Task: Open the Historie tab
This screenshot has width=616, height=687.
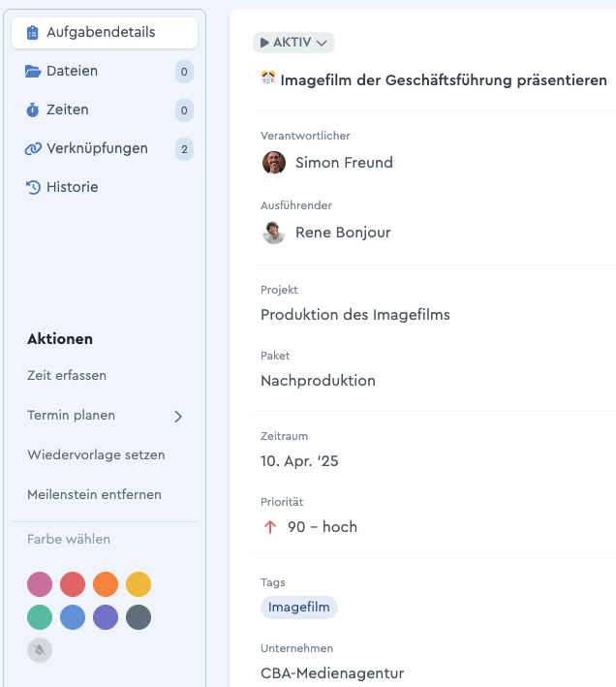Action: click(x=105, y=188)
